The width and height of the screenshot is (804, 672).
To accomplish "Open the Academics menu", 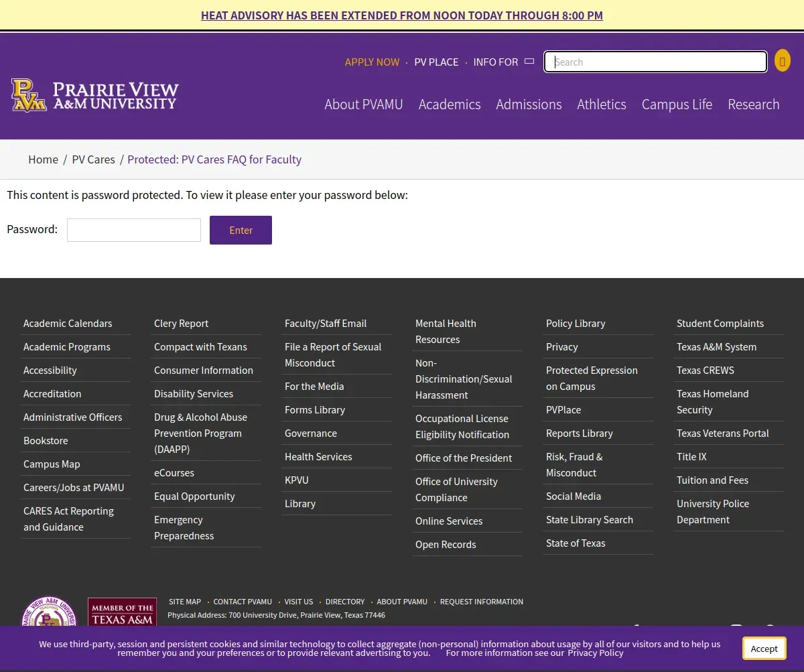I will 450,105.
